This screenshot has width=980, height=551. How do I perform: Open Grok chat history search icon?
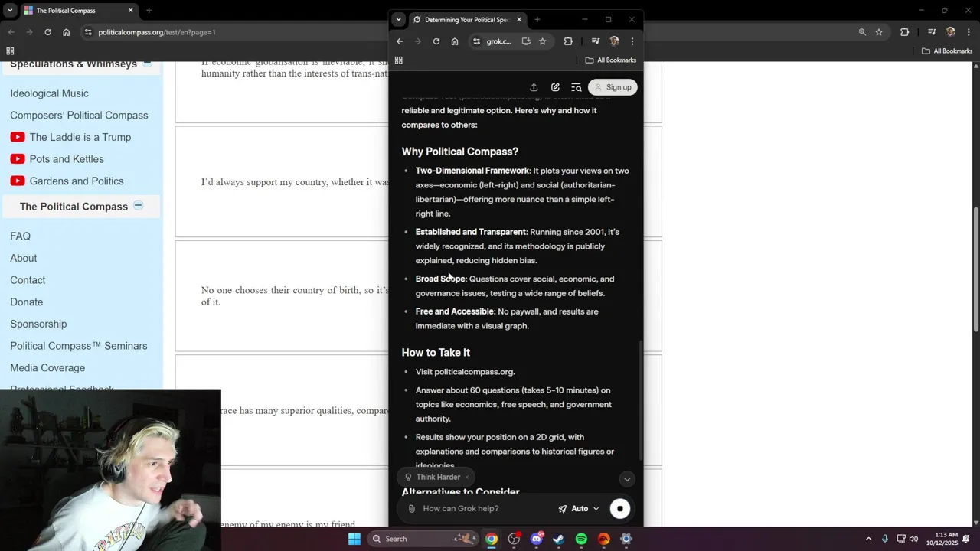click(577, 87)
